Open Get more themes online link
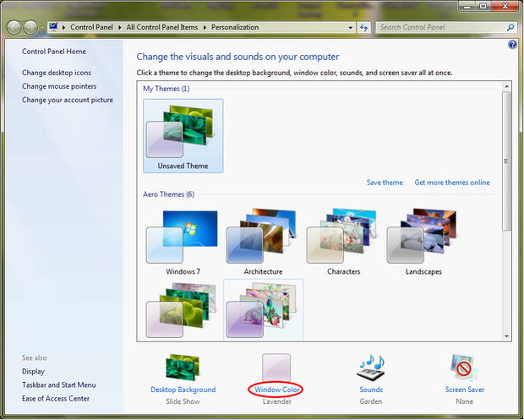524x420 pixels. pos(451,183)
